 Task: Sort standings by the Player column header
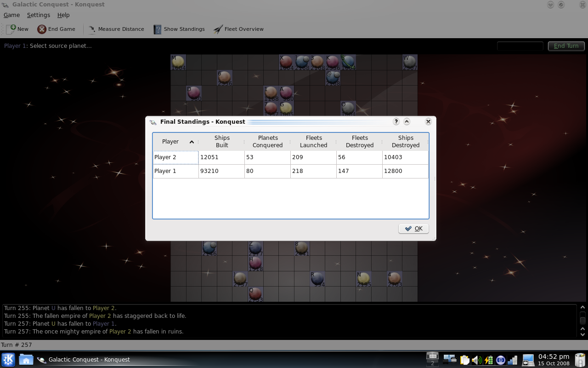click(x=175, y=142)
